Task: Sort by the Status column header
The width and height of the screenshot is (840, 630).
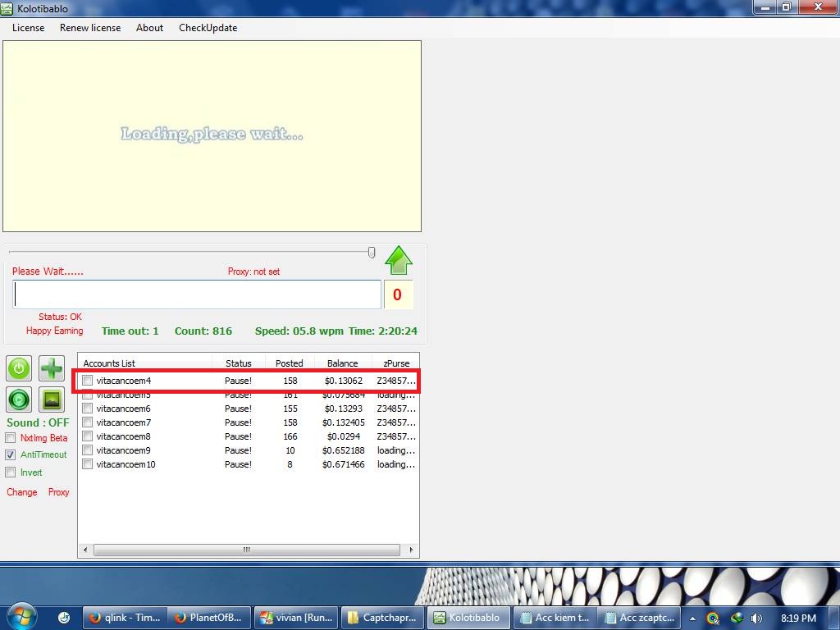Action: tap(239, 363)
